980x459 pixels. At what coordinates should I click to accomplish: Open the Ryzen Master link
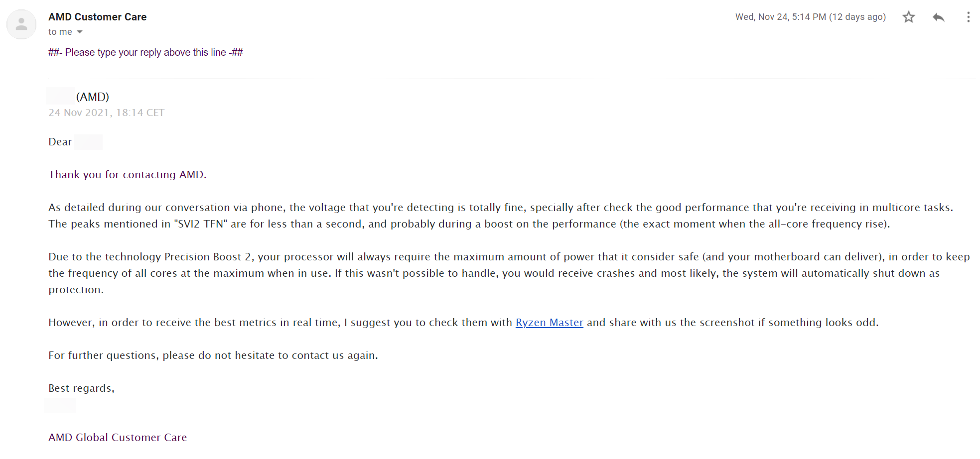coord(549,323)
